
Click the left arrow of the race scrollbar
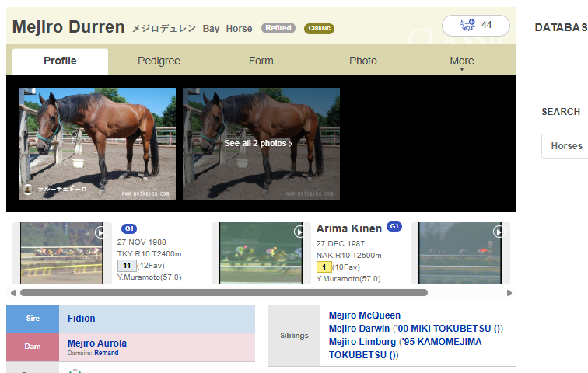tap(13, 293)
